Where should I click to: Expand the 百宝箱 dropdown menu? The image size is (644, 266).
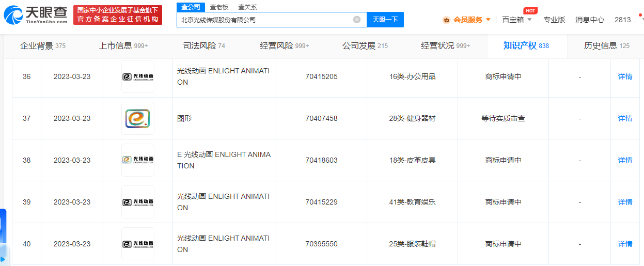(x=516, y=20)
